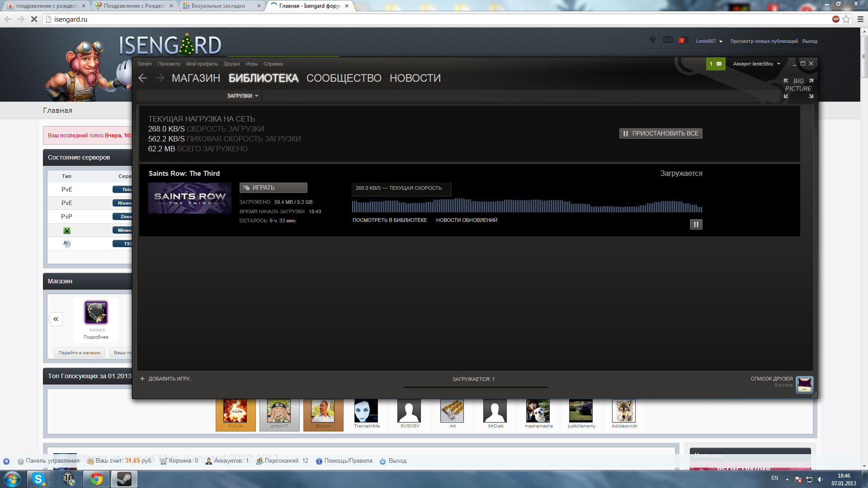Switch to Big Picture mode

click(x=798, y=88)
